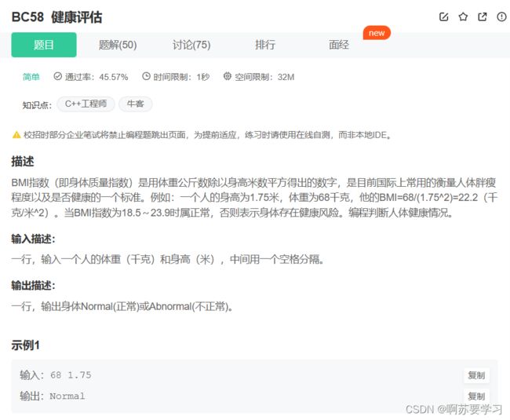Viewport: 510px width, 420px height.
Task: Click the 输入描述: heading
Action: 33,239
